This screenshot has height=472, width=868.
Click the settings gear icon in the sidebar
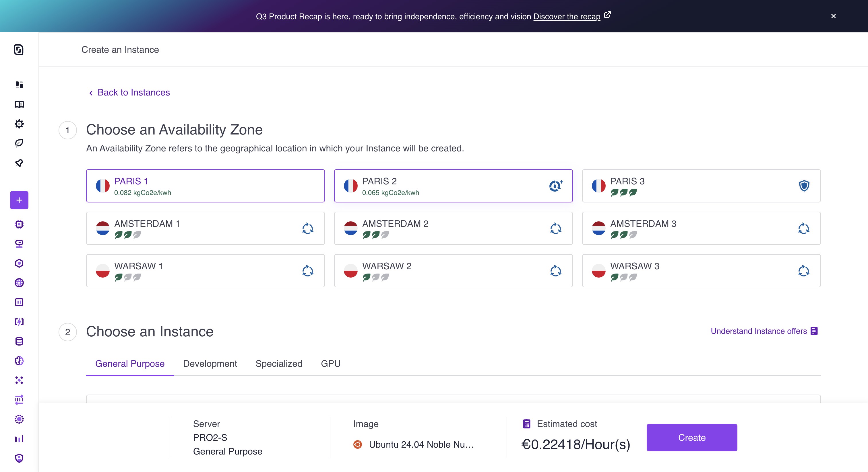click(x=19, y=124)
